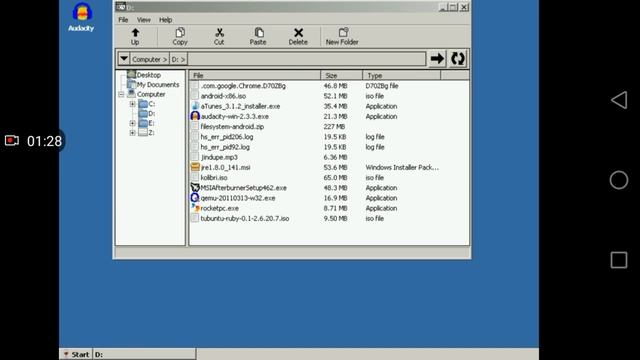The image size is (640, 360).
Task: Open the File menu
Action: click(123, 20)
